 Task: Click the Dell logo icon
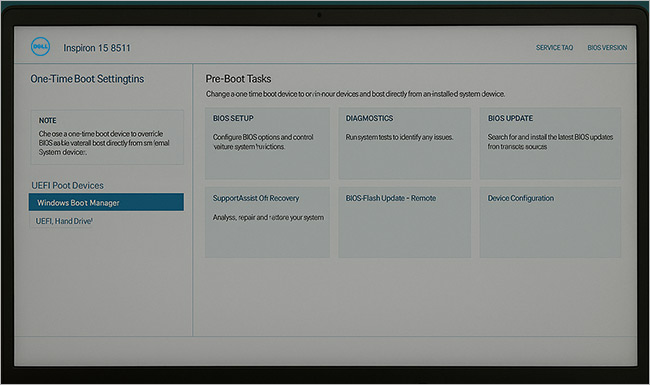[40, 46]
